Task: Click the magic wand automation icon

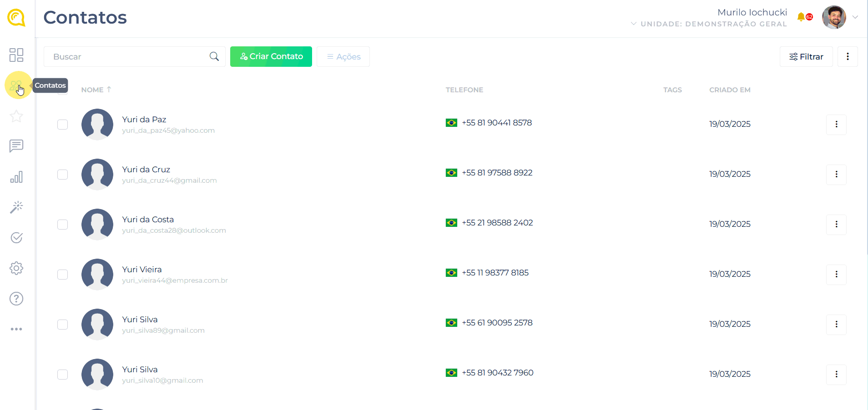Action: [16, 207]
